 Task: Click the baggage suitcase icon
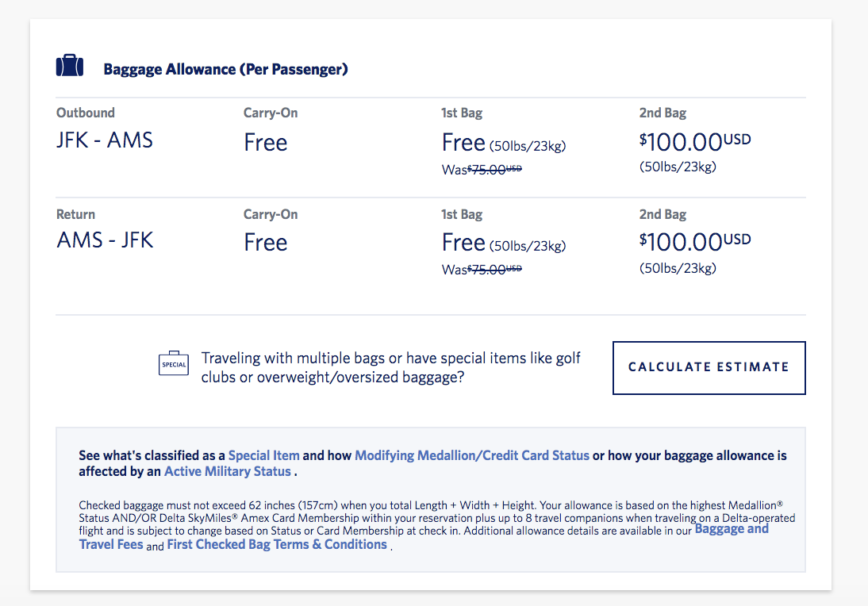(x=69, y=67)
